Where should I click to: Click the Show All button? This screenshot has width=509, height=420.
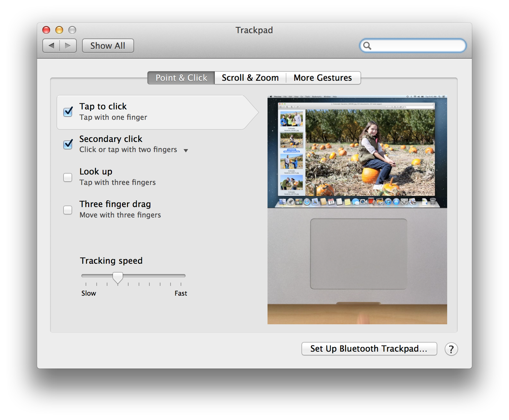pyautogui.click(x=108, y=46)
